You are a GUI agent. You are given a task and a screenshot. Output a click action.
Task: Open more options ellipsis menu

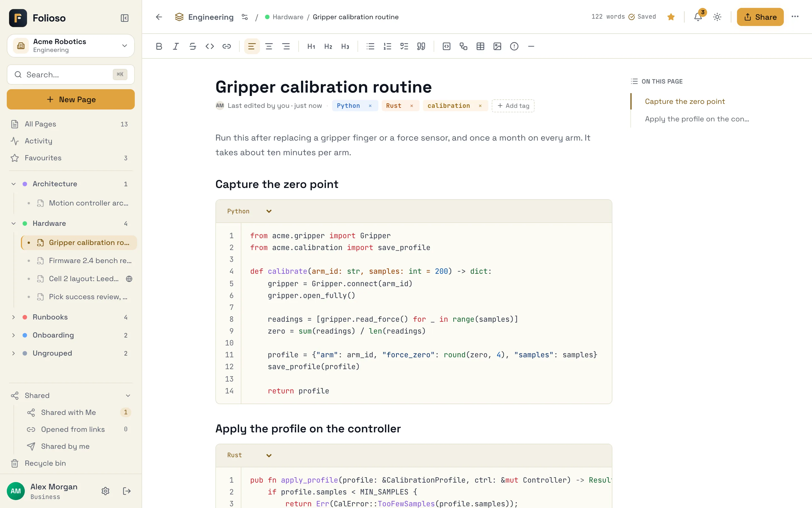[795, 16]
